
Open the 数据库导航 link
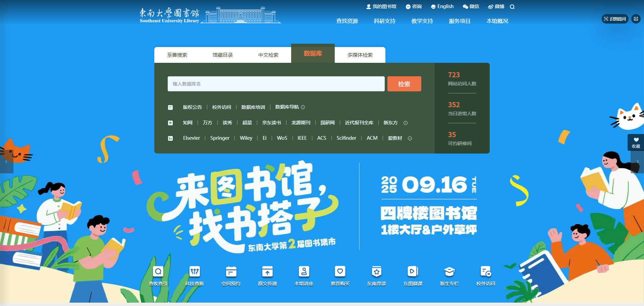click(x=287, y=107)
